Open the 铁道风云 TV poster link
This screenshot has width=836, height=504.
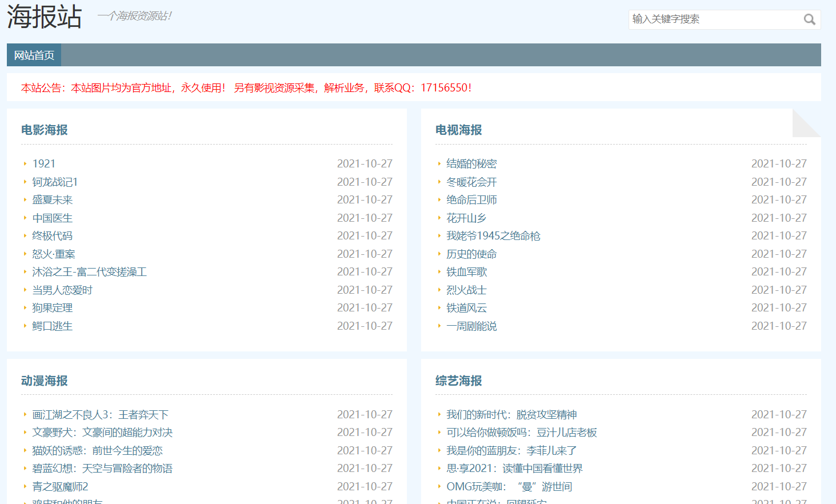(x=466, y=307)
